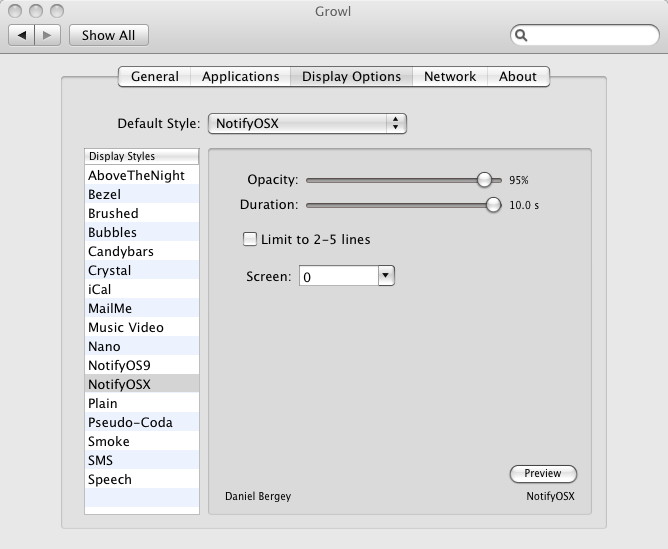Image resolution: width=668 pixels, height=549 pixels.
Task: Click into the Screen combo box field
Action: [339, 276]
